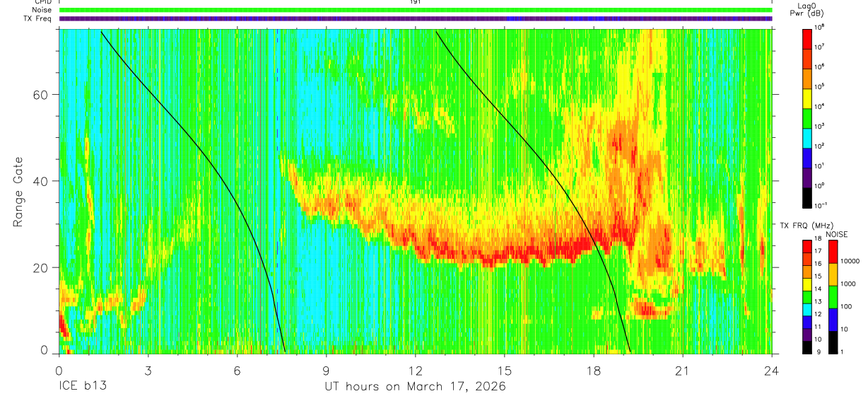Screen dimensions: 868x401
Task: Click the red segment of TX FRQ colorbar
Action: pos(807,246)
